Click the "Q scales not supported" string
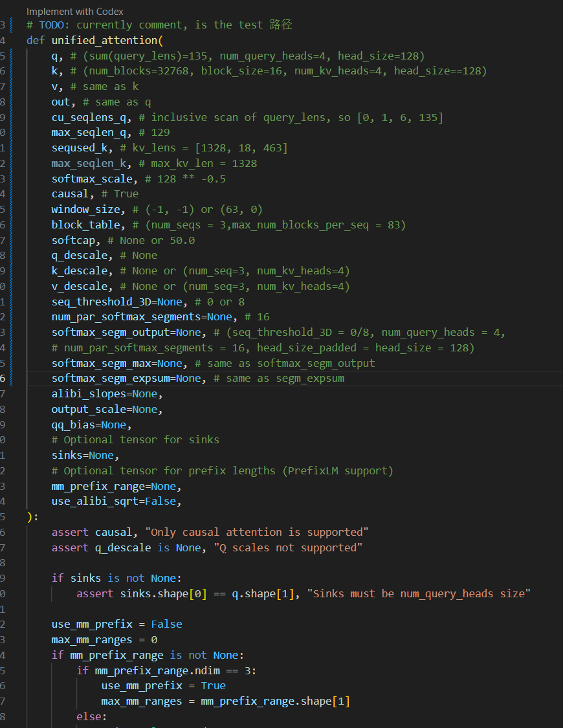Viewport: 563px width, 728px height. (288, 548)
